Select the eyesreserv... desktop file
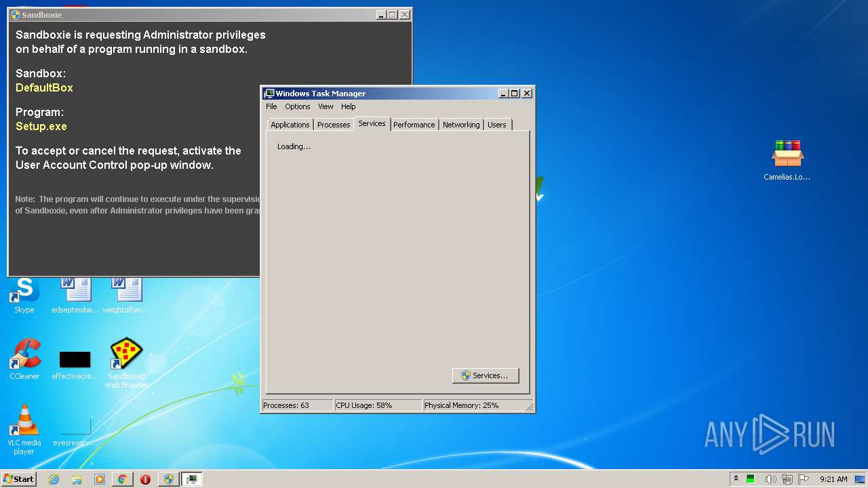 pyautogui.click(x=75, y=432)
